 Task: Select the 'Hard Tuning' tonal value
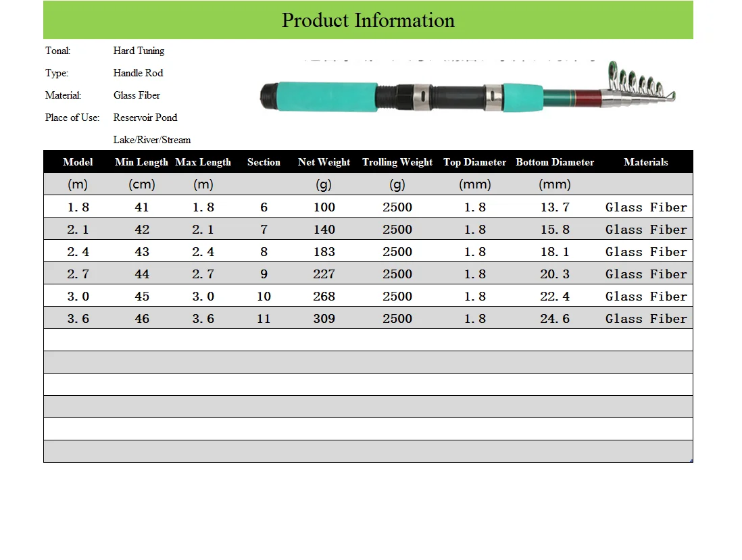pos(139,51)
